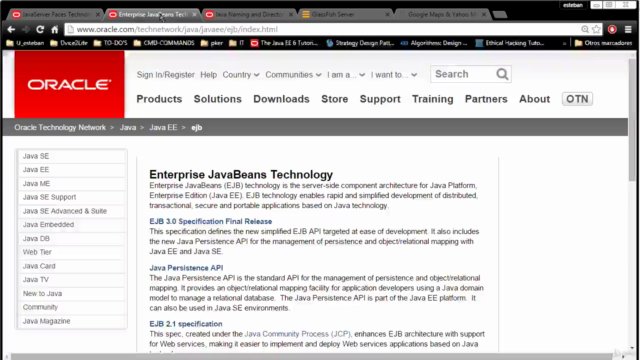The height and width of the screenshot is (360, 640).
Task: Expand the 'I am a...' dropdown
Action: click(346, 75)
